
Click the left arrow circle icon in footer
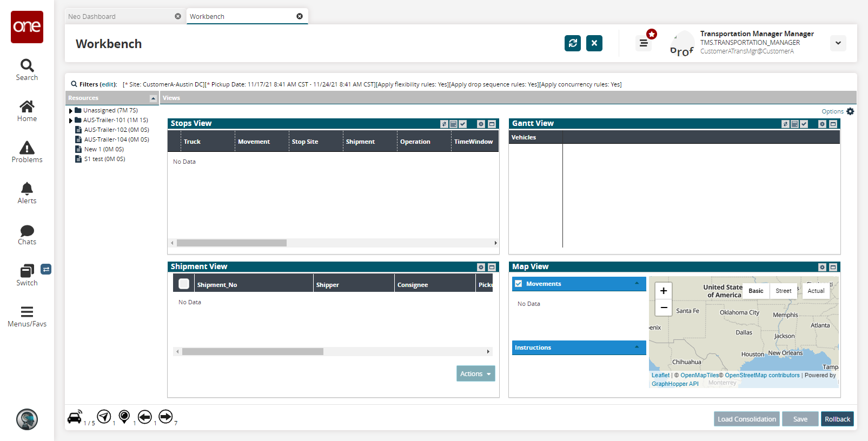[x=145, y=417]
